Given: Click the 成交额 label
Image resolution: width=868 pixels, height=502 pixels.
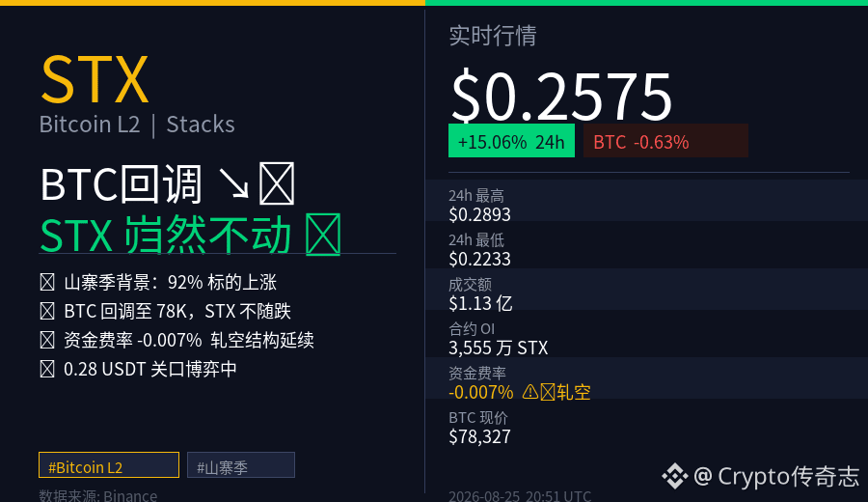Looking at the screenshot, I should click(x=470, y=284).
